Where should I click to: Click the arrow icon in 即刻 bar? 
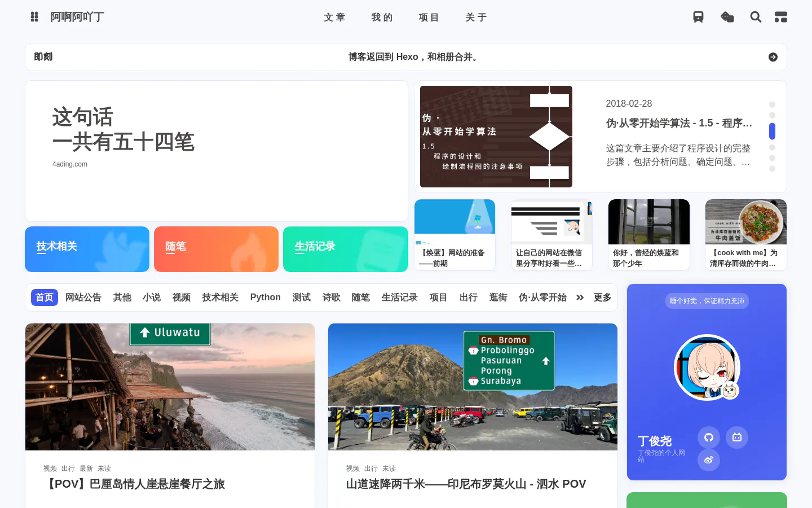pyautogui.click(x=773, y=57)
